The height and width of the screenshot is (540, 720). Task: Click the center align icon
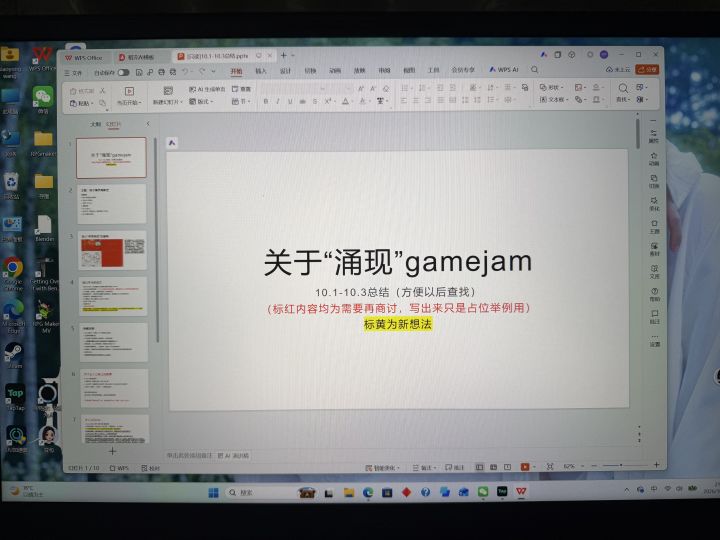(416, 100)
